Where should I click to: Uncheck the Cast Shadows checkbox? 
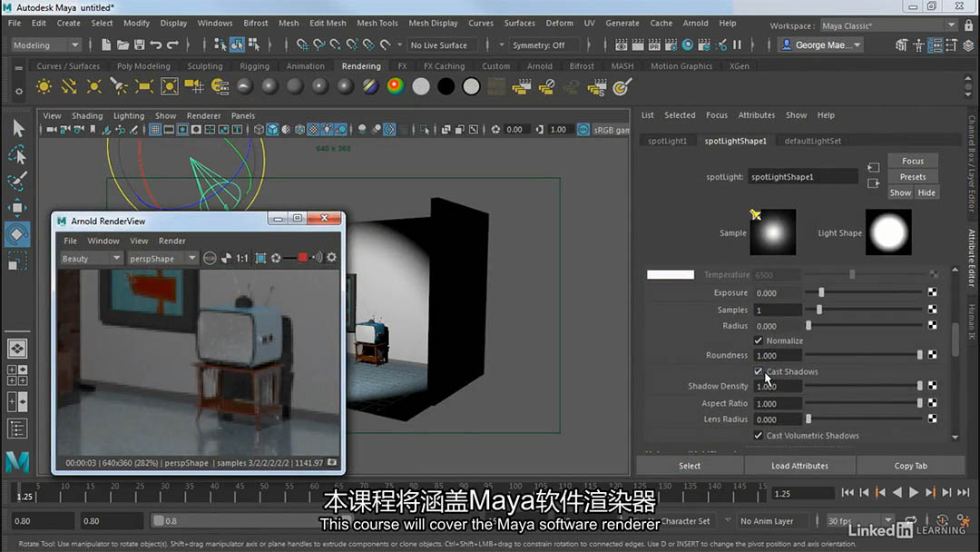coord(758,371)
